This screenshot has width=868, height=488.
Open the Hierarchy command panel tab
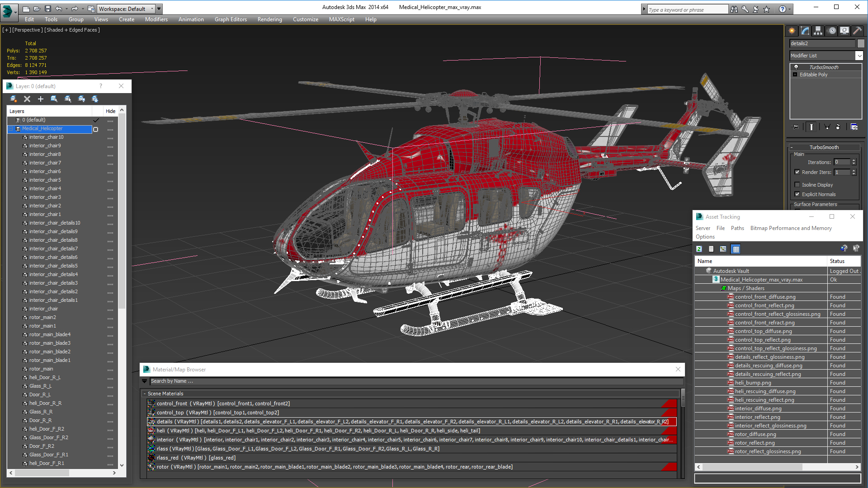pos(818,31)
